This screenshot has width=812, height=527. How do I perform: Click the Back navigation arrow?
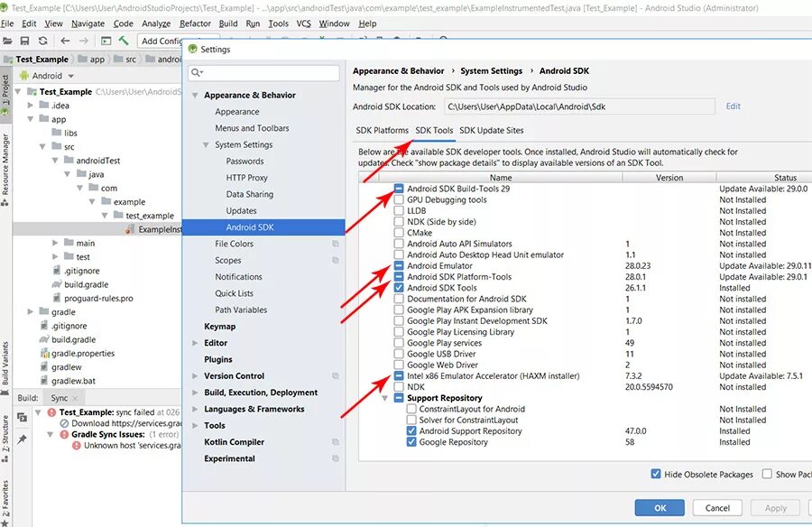(65, 41)
